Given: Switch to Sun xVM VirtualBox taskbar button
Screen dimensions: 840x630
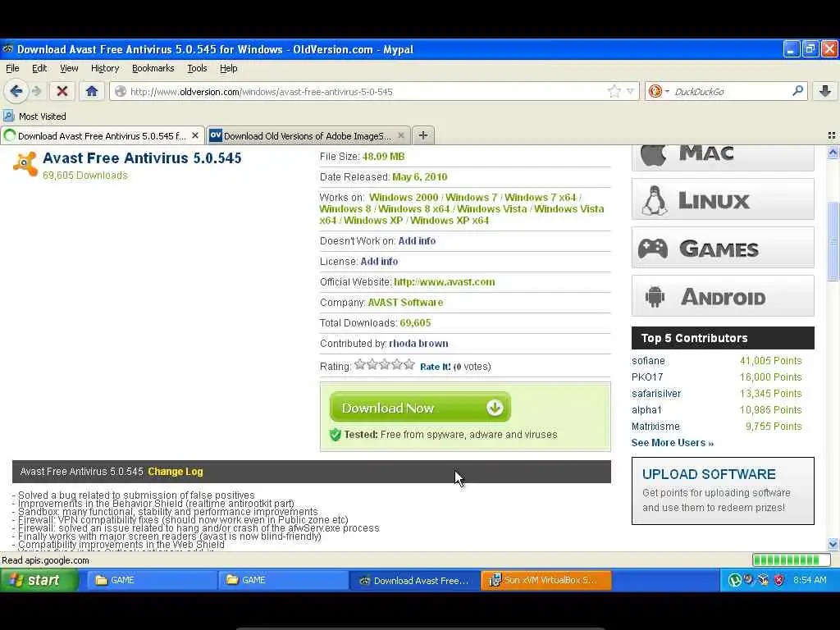Looking at the screenshot, I should click(546, 580).
